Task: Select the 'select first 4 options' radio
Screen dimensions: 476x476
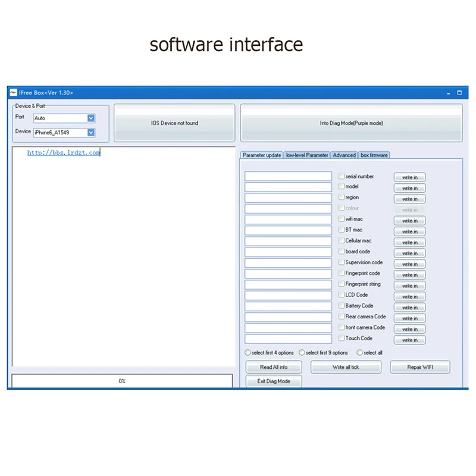Action: click(248, 352)
